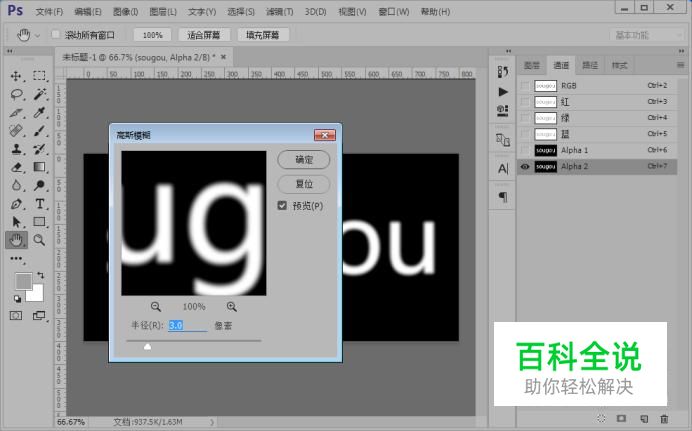
Task: Save selection as channel
Action: [621, 418]
